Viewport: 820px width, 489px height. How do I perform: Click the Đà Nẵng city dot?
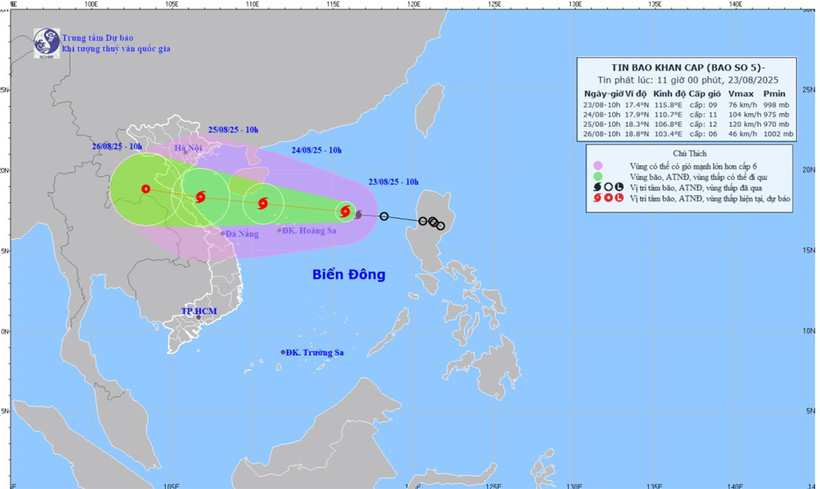point(223,234)
